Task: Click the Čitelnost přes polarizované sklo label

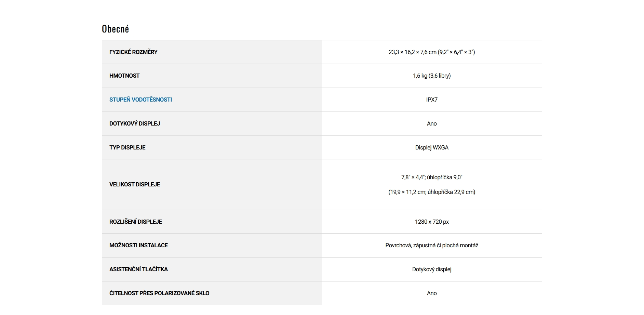Action: coord(159,293)
